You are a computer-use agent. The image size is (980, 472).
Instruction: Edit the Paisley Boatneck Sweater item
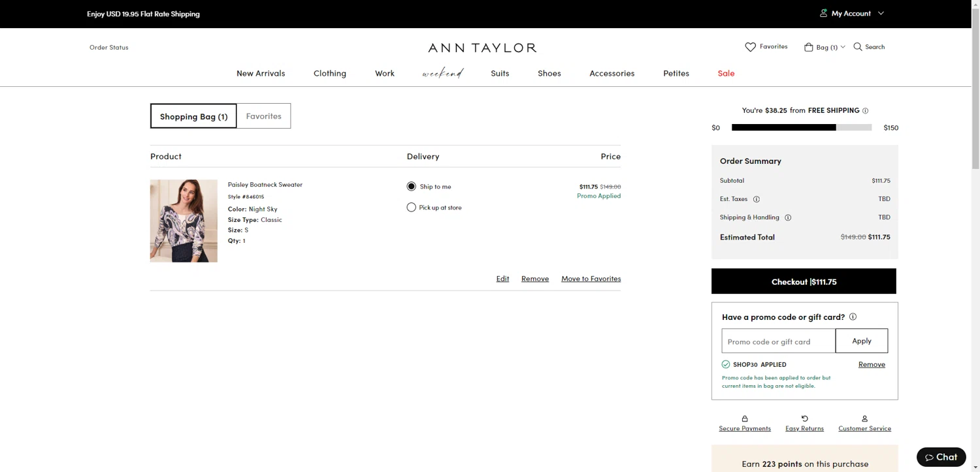coord(502,278)
